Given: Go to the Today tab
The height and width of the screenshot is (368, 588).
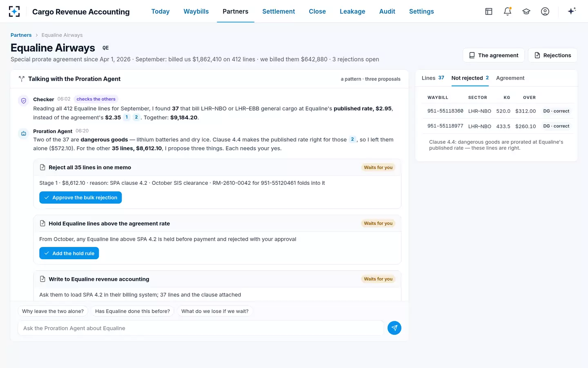Looking at the screenshot, I should [160, 11].
